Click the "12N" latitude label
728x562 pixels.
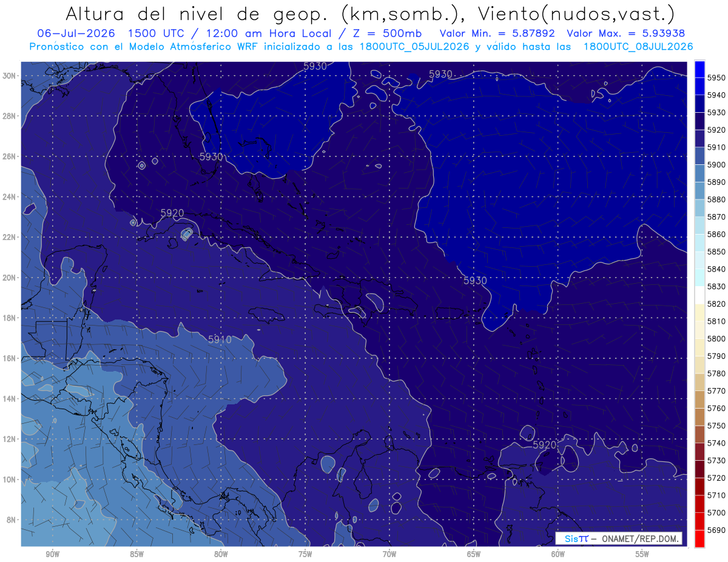pyautogui.click(x=10, y=439)
